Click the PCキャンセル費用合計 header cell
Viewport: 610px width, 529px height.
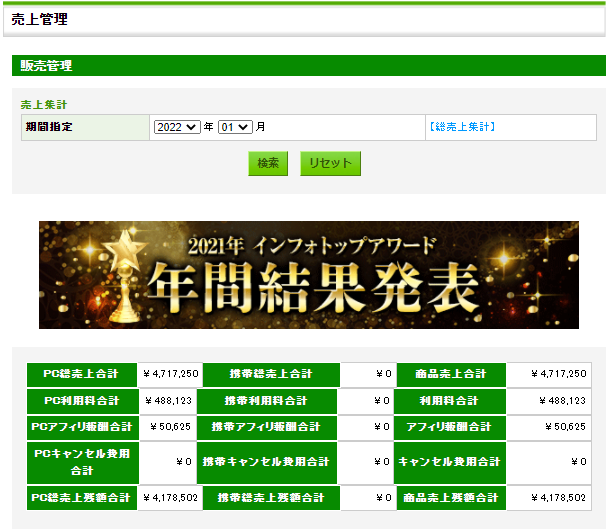pos(81,461)
